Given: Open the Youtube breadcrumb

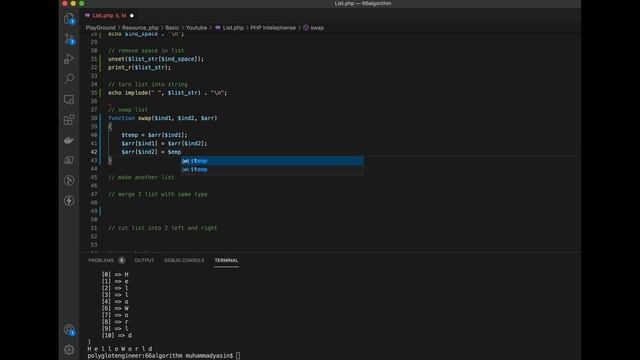Looking at the screenshot, I should pyautogui.click(x=196, y=28).
